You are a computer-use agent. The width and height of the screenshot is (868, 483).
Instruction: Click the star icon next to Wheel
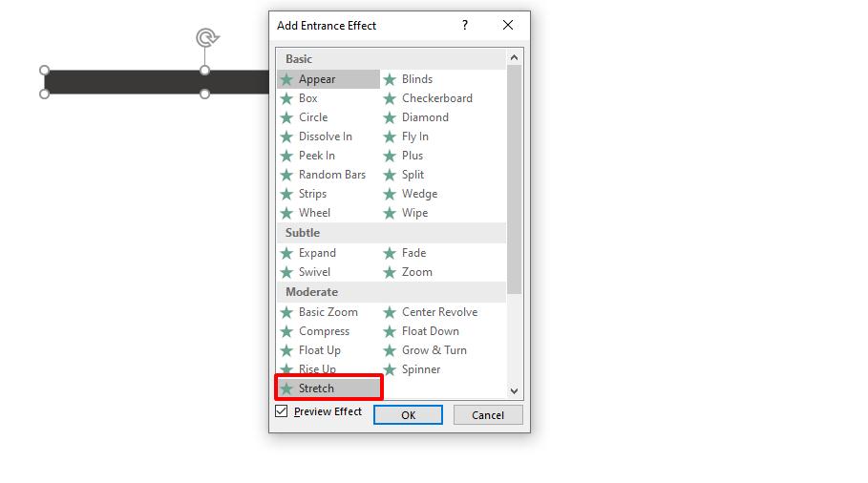coord(286,213)
